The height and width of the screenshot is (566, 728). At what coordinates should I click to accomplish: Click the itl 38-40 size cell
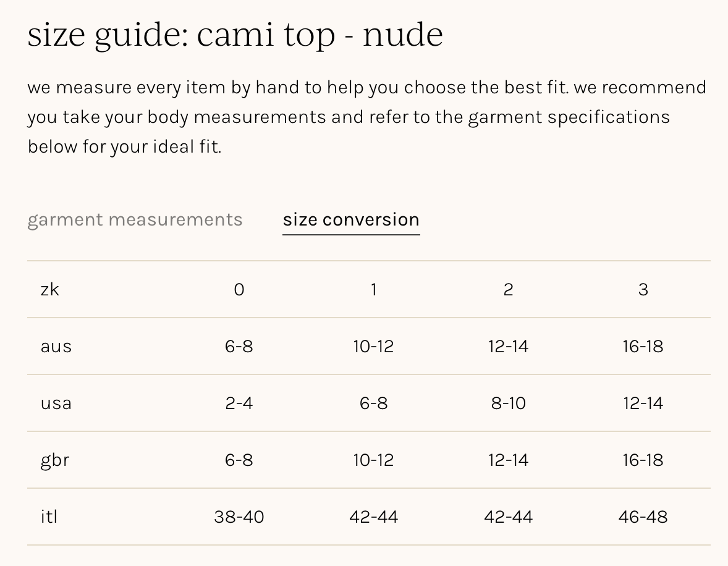click(239, 517)
